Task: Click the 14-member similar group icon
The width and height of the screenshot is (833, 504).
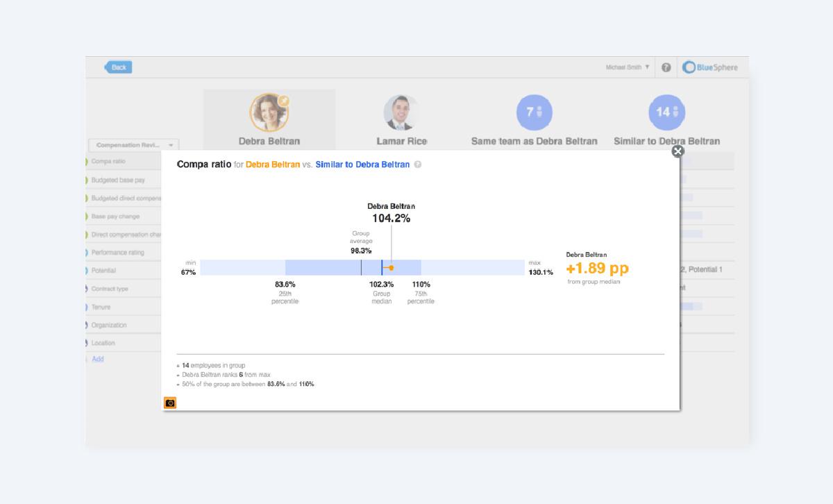Action: [x=666, y=112]
